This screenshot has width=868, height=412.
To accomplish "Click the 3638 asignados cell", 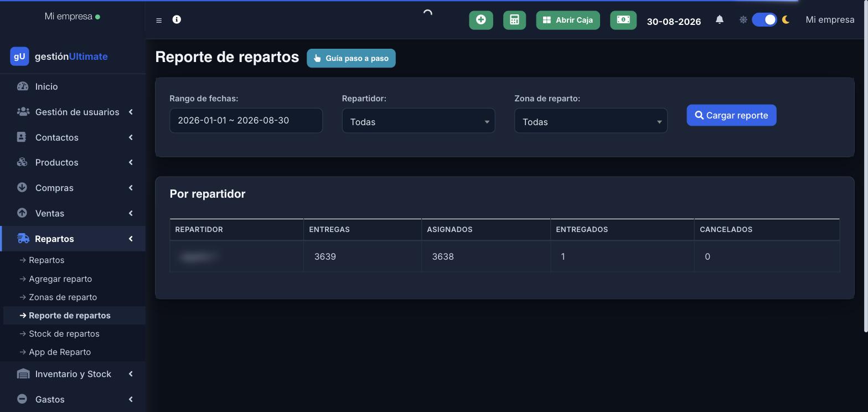I will (x=486, y=256).
